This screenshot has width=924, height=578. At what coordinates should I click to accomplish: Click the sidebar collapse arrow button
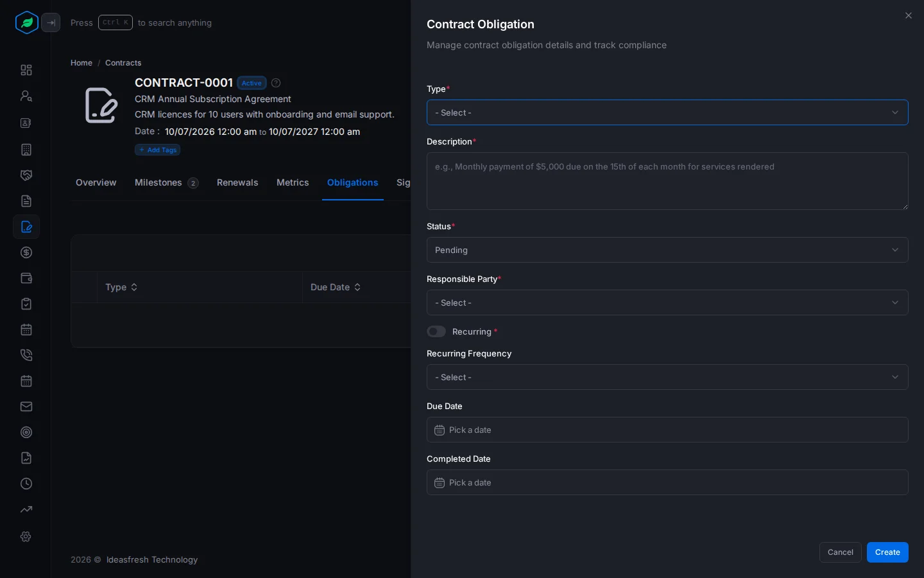51,22
